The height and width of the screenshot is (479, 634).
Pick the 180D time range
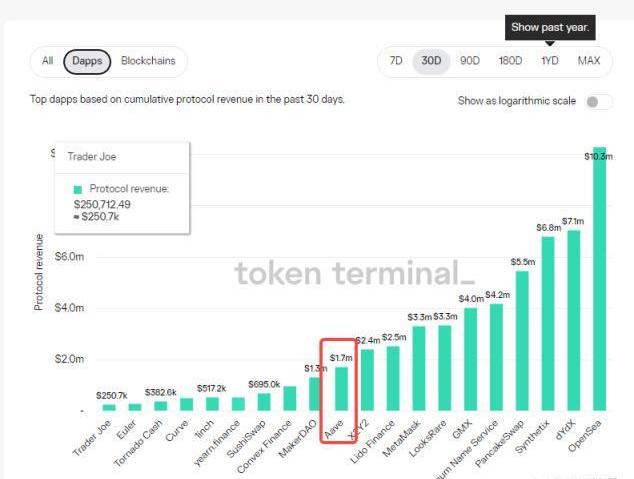510,61
